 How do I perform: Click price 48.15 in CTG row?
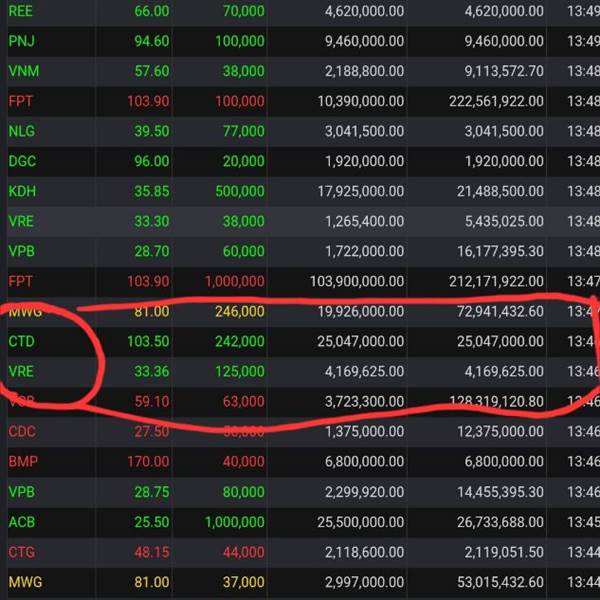coord(152,552)
